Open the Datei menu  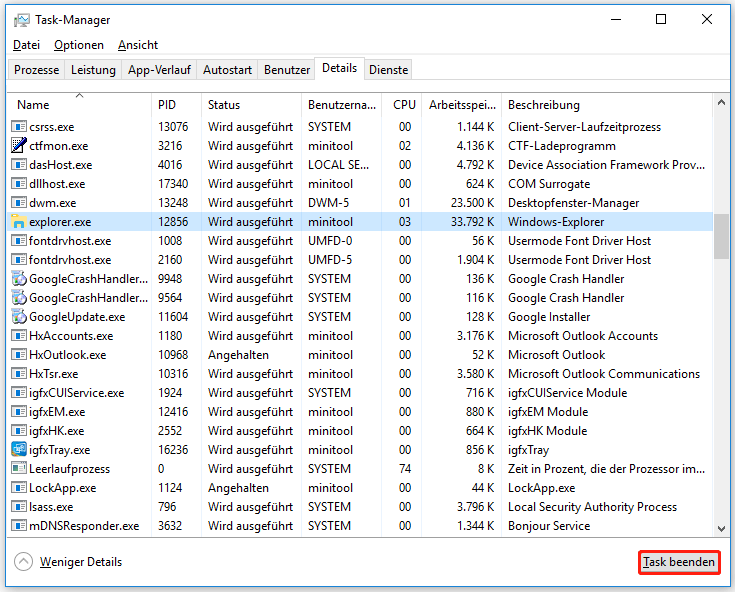tap(26, 45)
